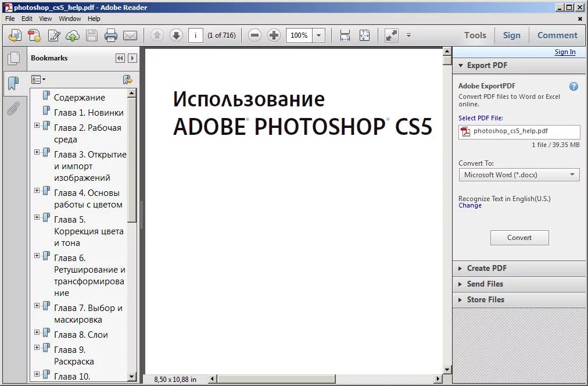
Task: Click the document horizontal scrollbar thumb
Action: click(x=277, y=379)
